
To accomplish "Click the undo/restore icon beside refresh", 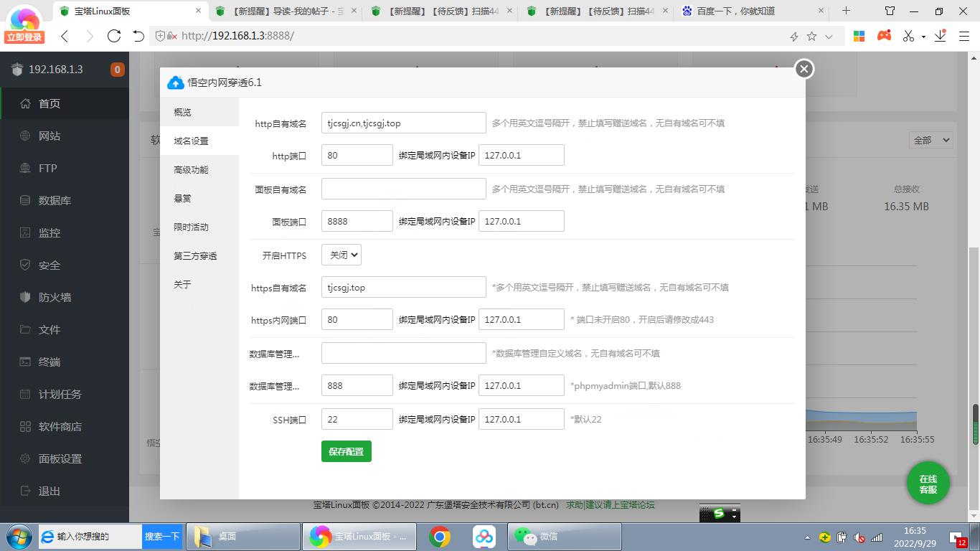I will 138,36.
